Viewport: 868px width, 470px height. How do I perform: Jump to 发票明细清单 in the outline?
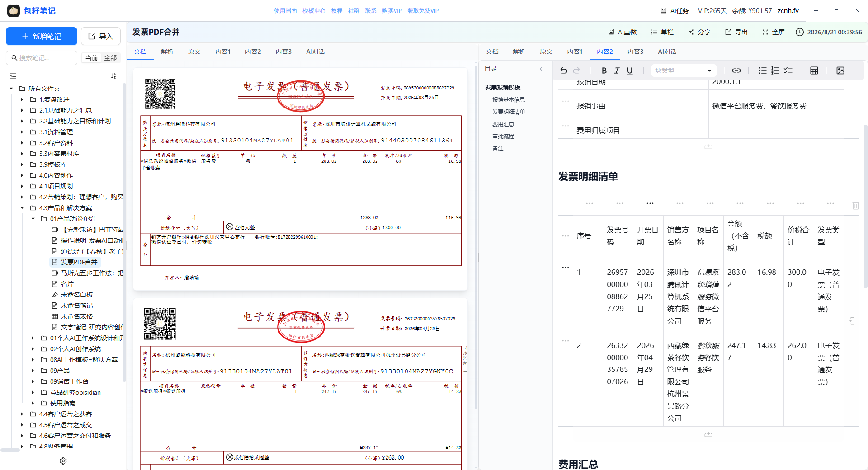(509, 112)
